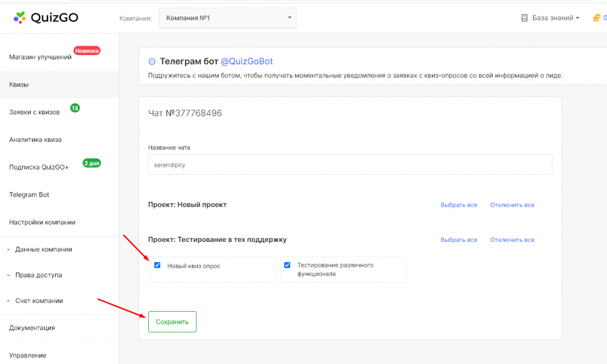607x364 pixels.
Task: Toggle Тестирование различного функционала checkbox
Action: [x=287, y=265]
